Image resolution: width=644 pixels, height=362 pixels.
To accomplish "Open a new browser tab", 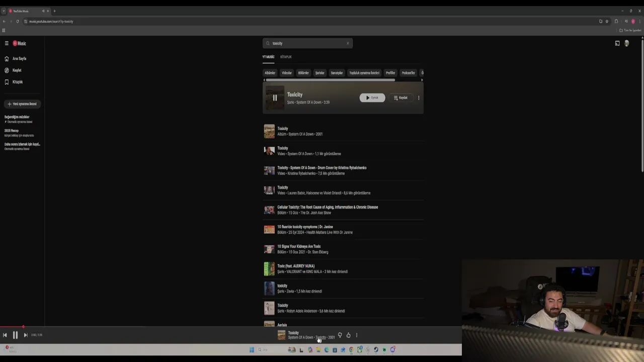I will (x=54, y=11).
